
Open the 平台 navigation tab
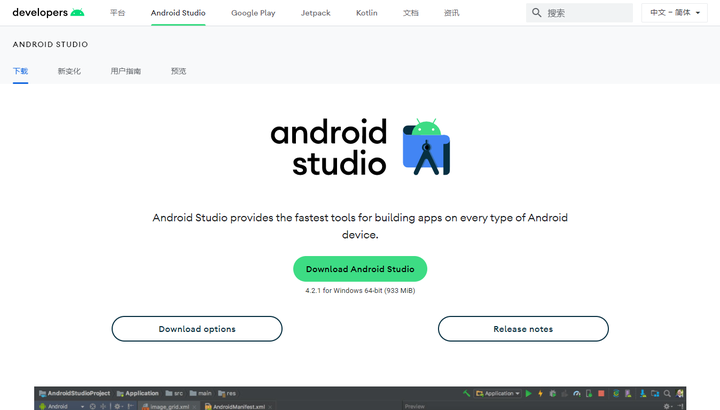click(x=118, y=13)
